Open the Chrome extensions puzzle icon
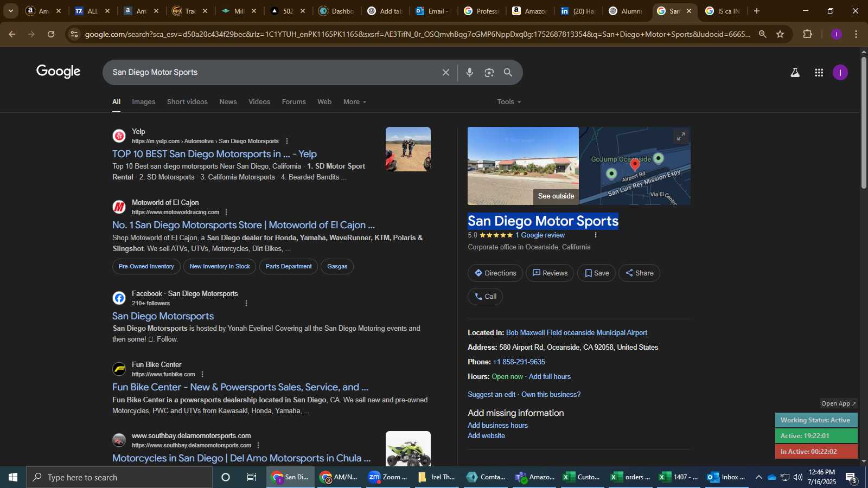 [x=807, y=34]
